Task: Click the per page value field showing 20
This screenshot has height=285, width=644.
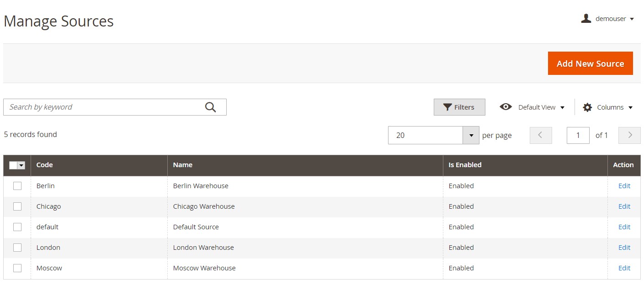Action: [426, 135]
